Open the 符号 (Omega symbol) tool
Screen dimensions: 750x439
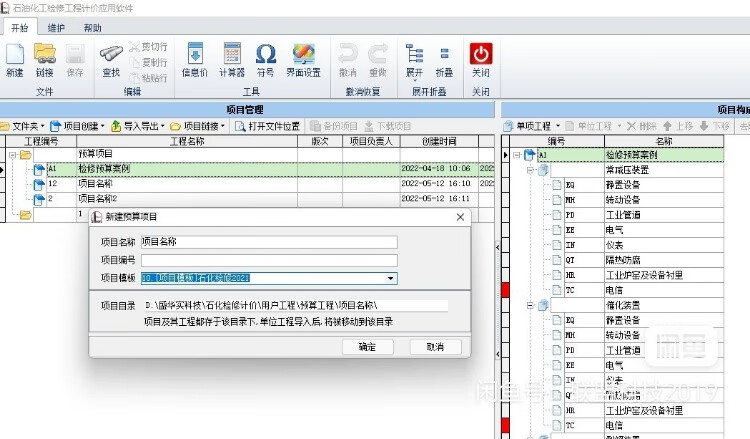click(x=265, y=58)
